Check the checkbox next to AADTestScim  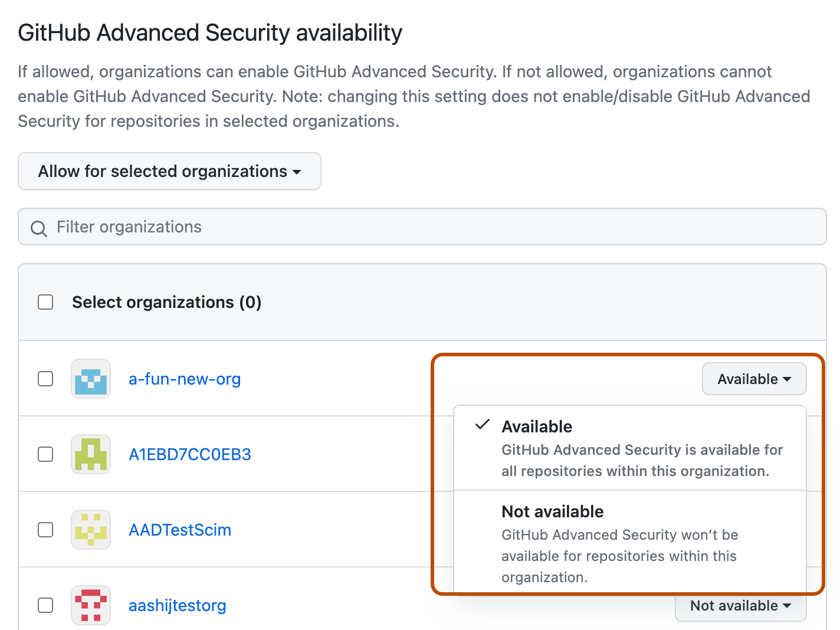[45, 530]
